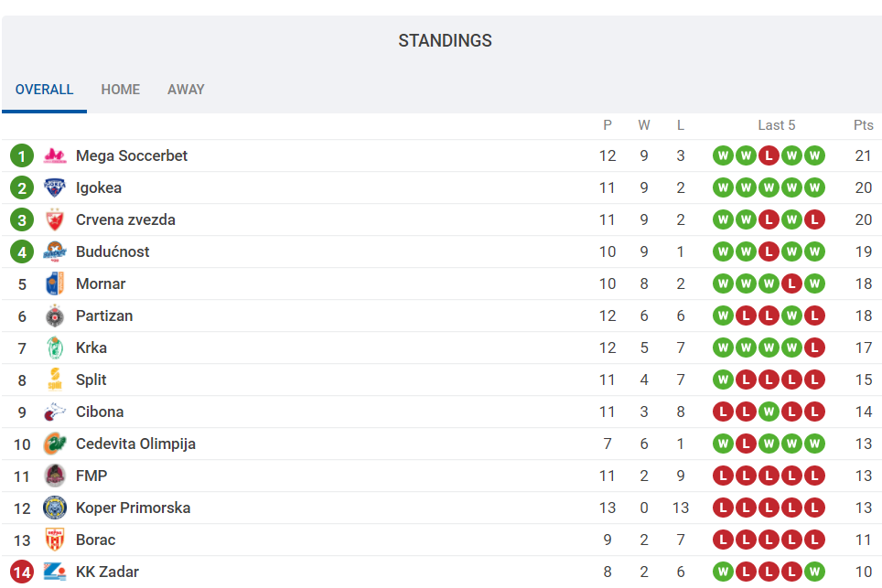Click the Pts column header
Image resolution: width=882 pixels, height=588 pixels.
coord(863,125)
